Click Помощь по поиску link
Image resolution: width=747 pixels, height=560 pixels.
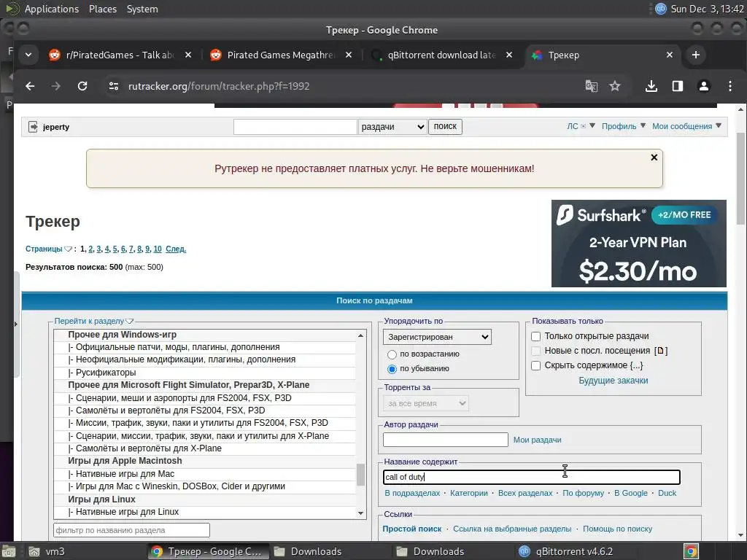617,529
